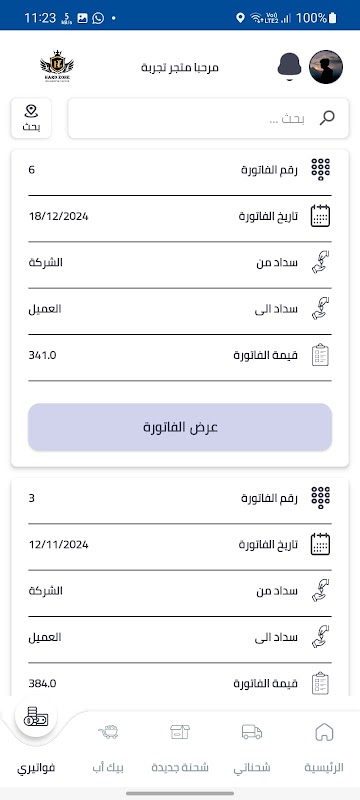Click the location search pin button
The width and height of the screenshot is (360, 800).
[31, 118]
